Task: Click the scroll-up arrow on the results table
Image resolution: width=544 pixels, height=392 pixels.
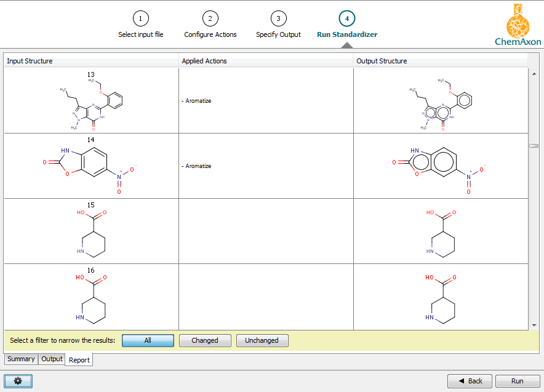Action: (x=534, y=73)
